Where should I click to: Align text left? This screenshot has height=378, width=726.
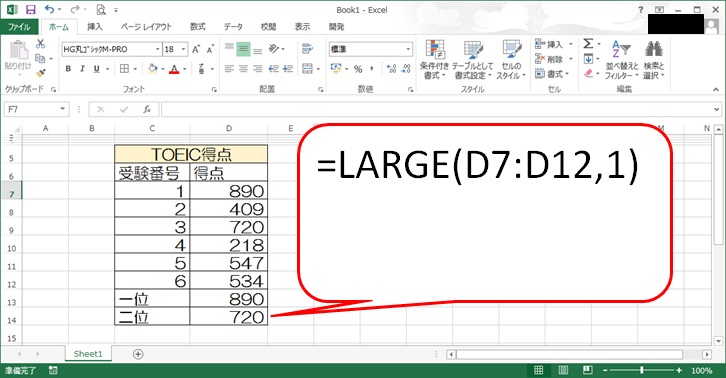(229, 69)
